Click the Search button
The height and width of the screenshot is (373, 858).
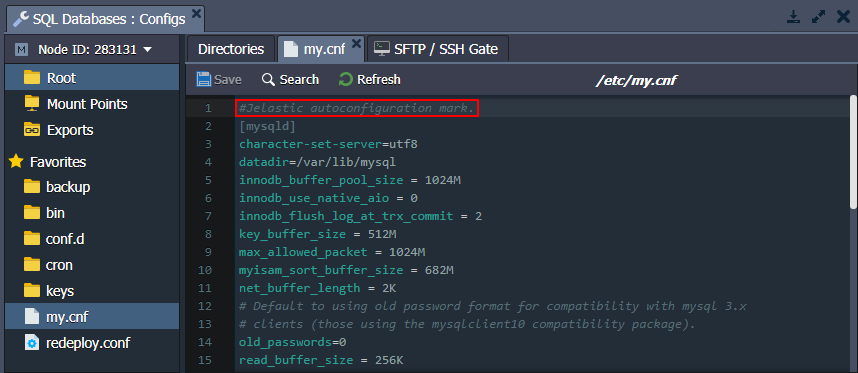click(290, 80)
